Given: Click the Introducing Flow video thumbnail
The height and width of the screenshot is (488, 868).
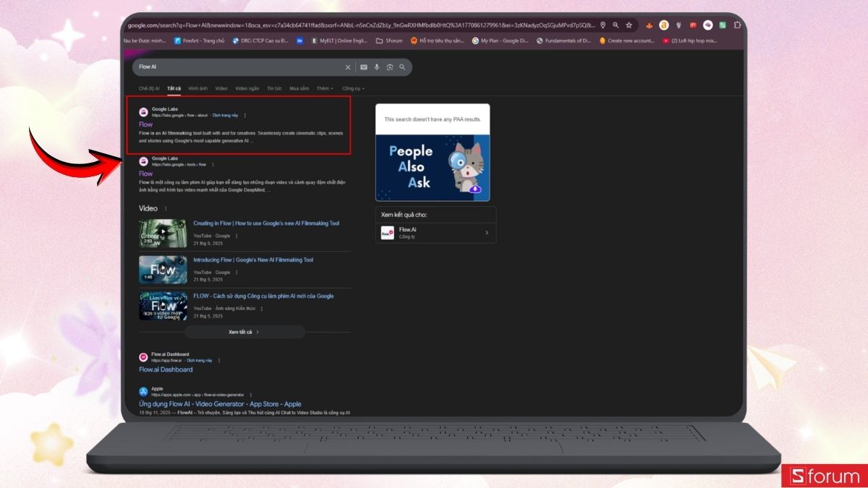Looking at the screenshot, I should [163, 270].
